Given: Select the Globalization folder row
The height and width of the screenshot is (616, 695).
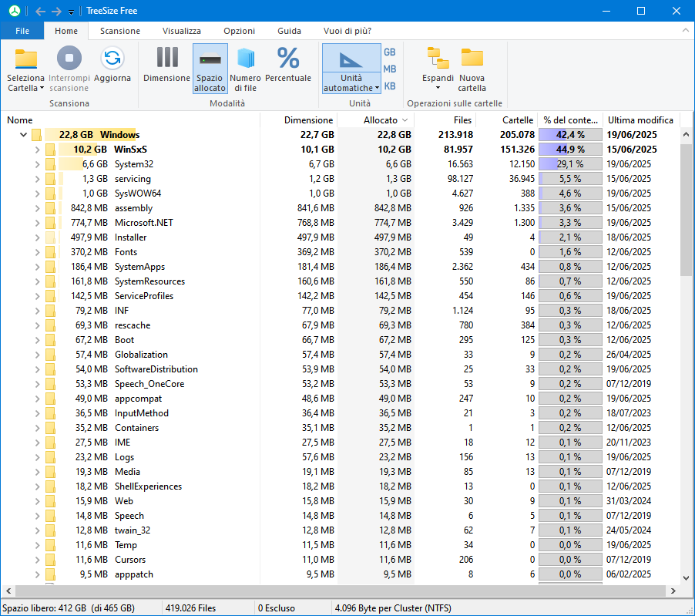Looking at the screenshot, I should coord(340,355).
